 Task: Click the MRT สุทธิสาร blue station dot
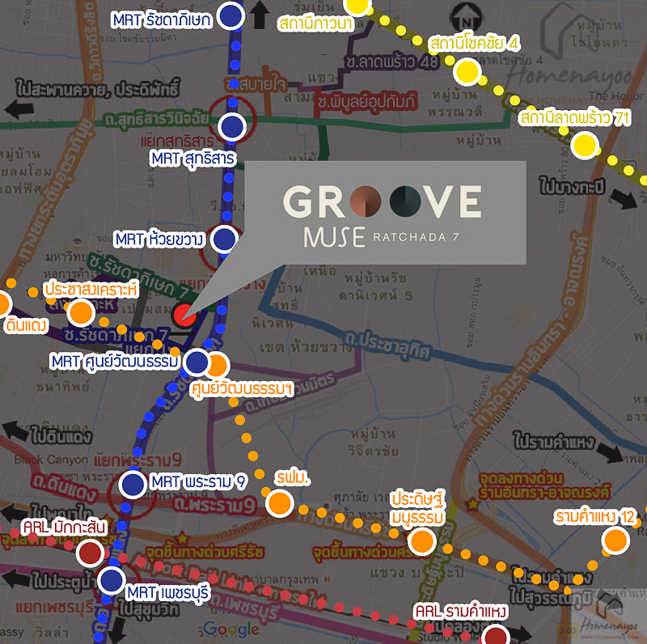pyautogui.click(x=232, y=126)
